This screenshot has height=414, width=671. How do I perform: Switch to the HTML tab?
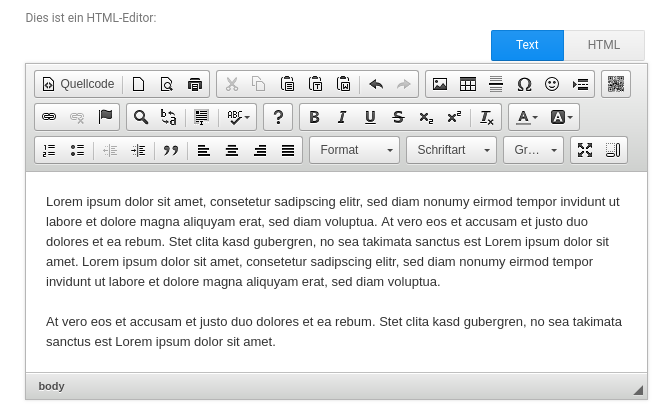click(x=604, y=45)
